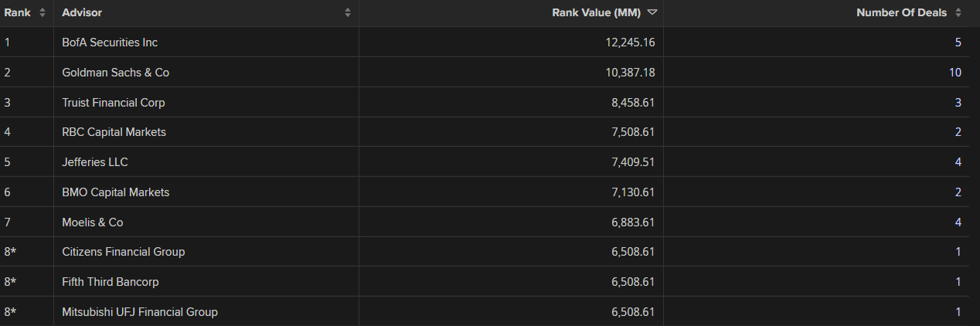The width and height of the screenshot is (980, 326).
Task: Select Mitsubishi UFJ Financial Group entry
Action: coord(140,312)
